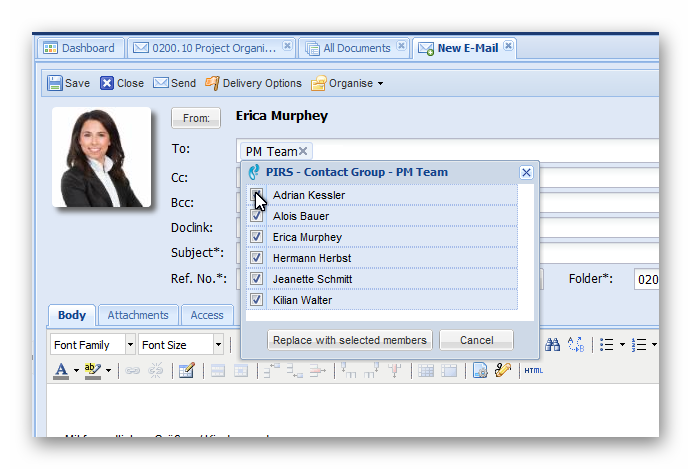The width and height of the screenshot is (691, 469).
Task: Click the Send envelope icon
Action: click(x=160, y=83)
